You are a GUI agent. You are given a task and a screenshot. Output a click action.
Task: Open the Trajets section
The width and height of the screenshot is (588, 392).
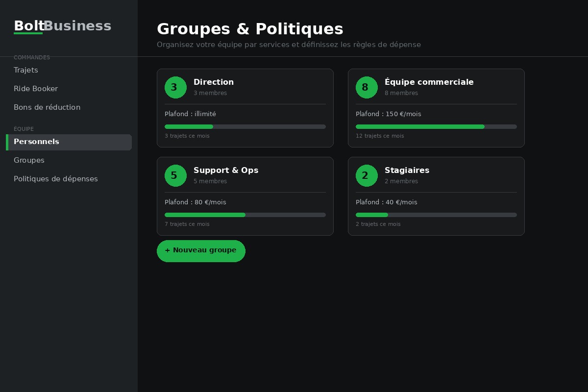[x=26, y=70]
